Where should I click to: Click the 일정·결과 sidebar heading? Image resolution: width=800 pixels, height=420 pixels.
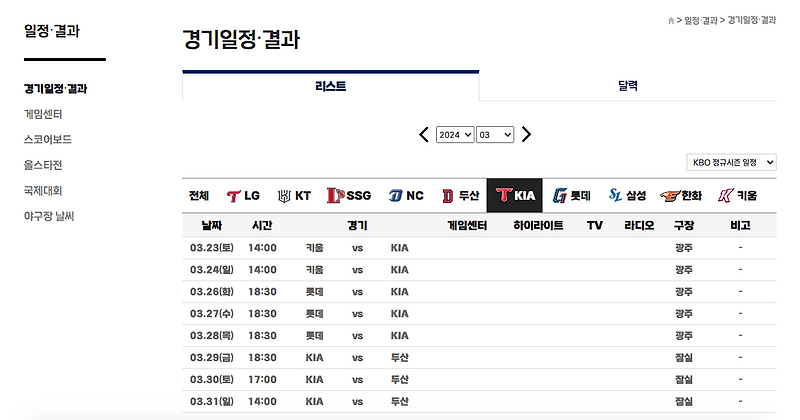tap(52, 32)
